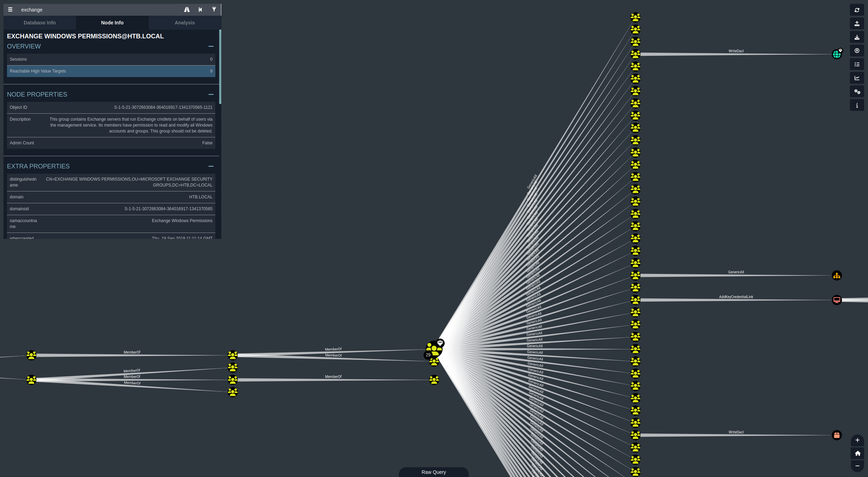Screen dimensions: 868x477
Task: Collapse the Extra Properties section
Action: pyautogui.click(x=211, y=166)
